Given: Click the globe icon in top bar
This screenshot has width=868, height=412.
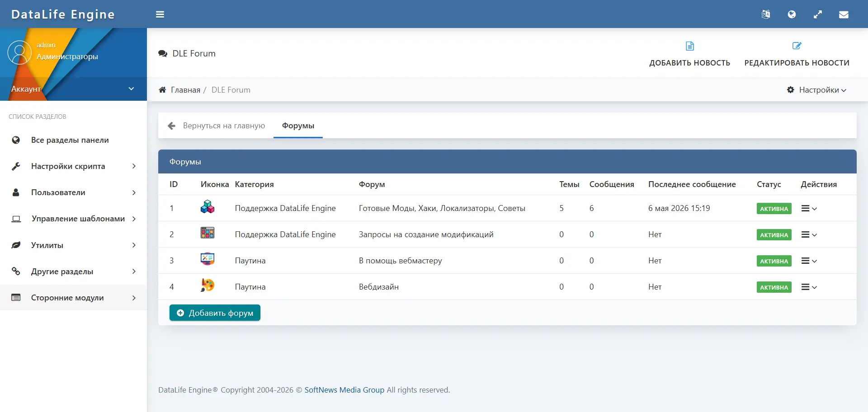Looking at the screenshot, I should coord(792,14).
